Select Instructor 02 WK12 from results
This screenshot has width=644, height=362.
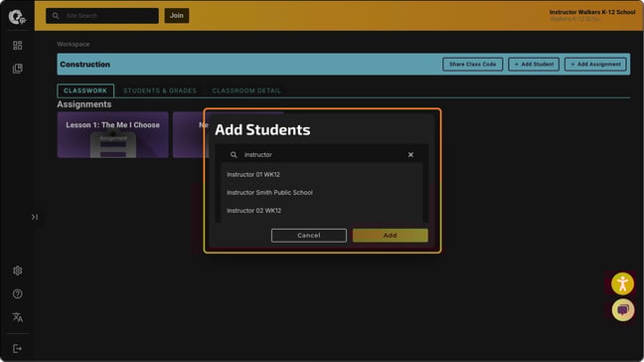322,211
